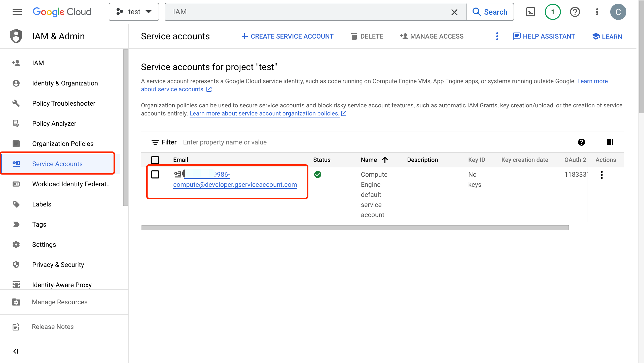Viewport: 644px width, 363px height.
Task: Click Create Service Account
Action: (288, 36)
